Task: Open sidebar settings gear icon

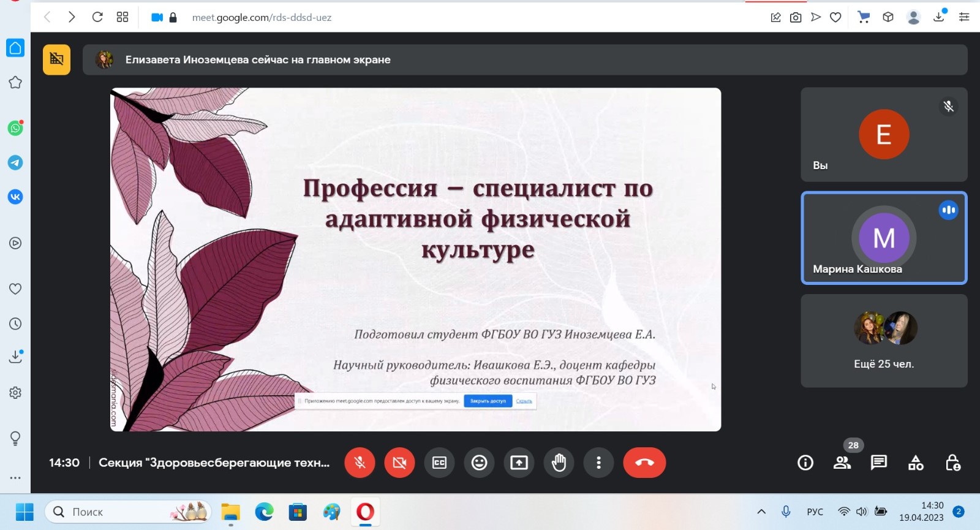Action: [15, 393]
